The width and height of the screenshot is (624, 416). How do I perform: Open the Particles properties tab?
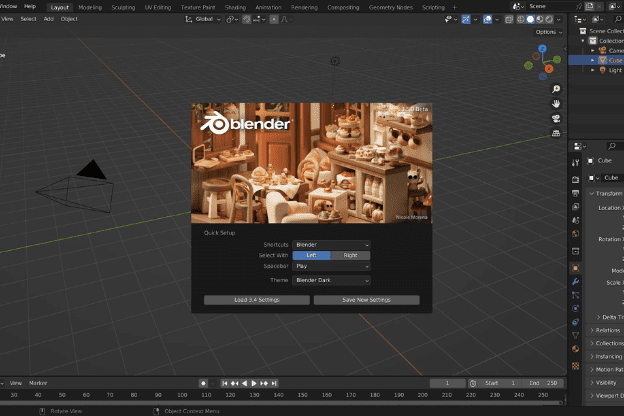pyautogui.click(x=575, y=295)
